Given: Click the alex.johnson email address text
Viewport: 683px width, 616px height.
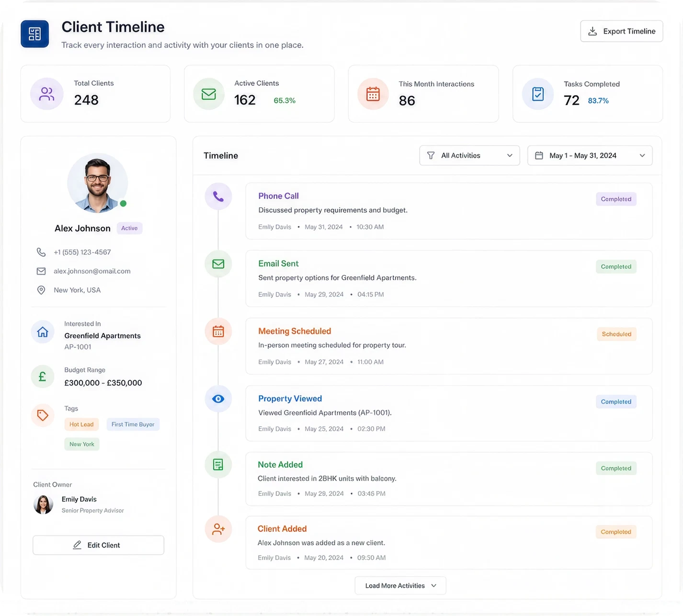Looking at the screenshot, I should pos(92,271).
